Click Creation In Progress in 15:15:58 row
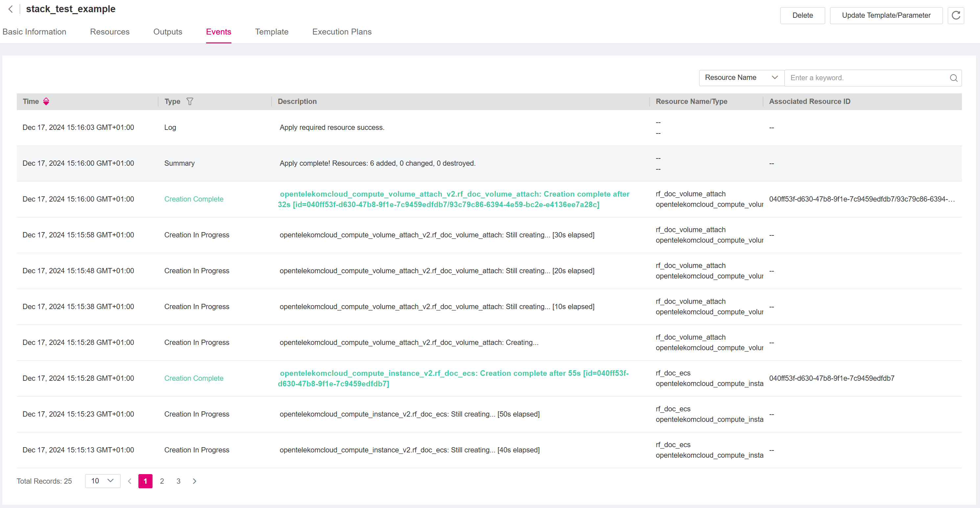This screenshot has height=508, width=980. pyautogui.click(x=197, y=235)
